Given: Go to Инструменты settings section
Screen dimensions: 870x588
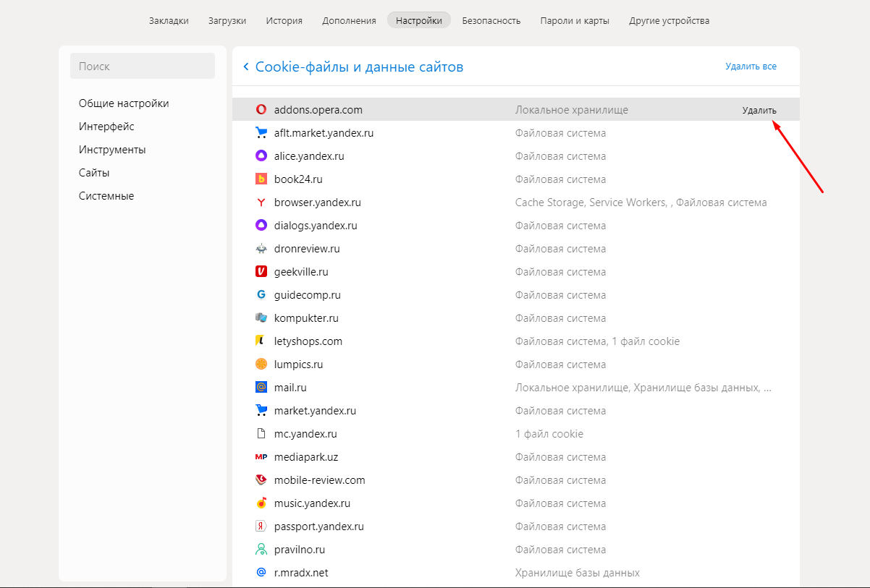Looking at the screenshot, I should (112, 150).
